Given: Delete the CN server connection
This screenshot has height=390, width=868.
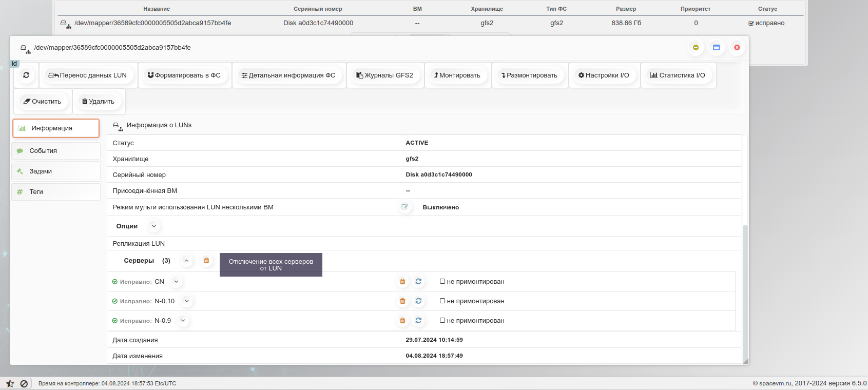Looking at the screenshot, I should pyautogui.click(x=402, y=281).
